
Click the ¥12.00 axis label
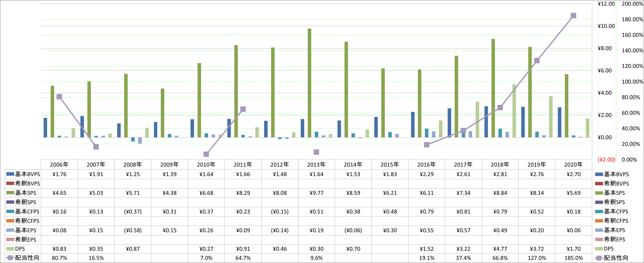606,4
